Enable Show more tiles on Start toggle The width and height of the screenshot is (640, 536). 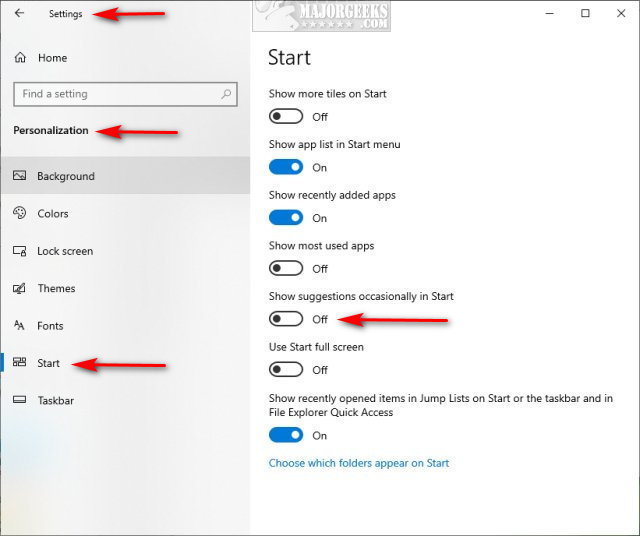click(286, 116)
